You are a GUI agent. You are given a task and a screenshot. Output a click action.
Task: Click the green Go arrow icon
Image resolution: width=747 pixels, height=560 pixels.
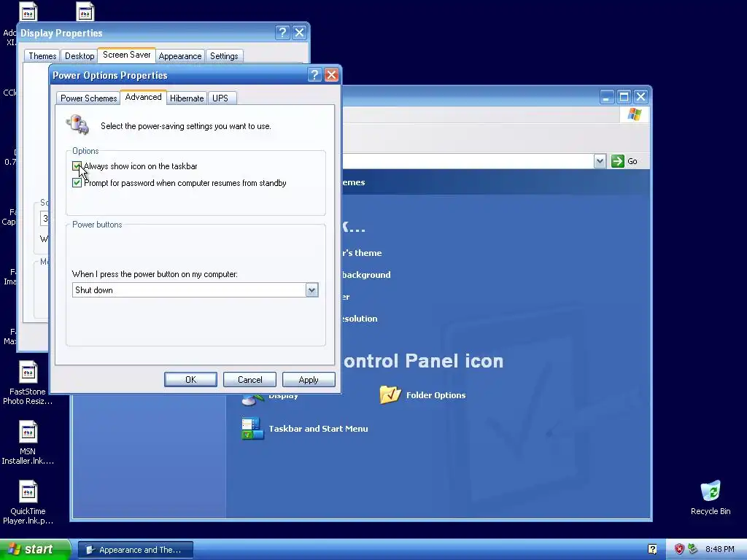tap(618, 161)
